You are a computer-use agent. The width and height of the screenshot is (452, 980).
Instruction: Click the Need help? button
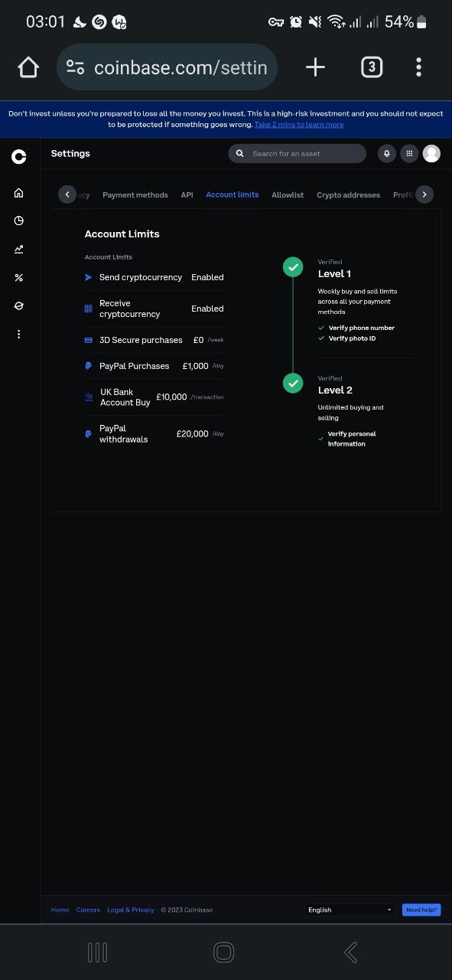point(421,910)
